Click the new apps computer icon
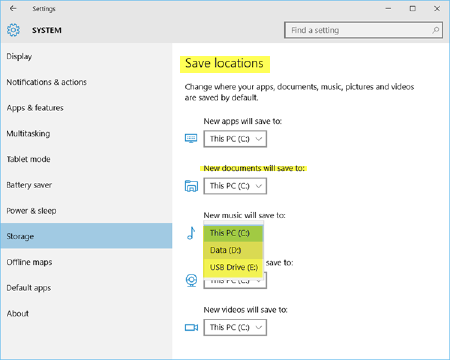 tap(191, 138)
